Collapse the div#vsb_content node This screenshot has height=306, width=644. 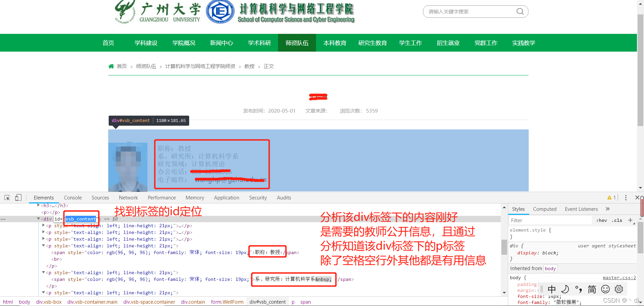[39, 219]
